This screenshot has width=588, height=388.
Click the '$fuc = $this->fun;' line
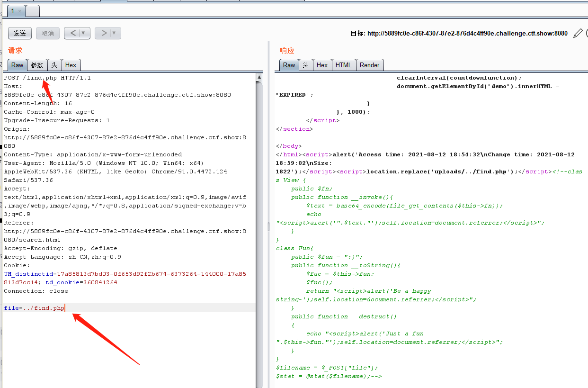click(x=340, y=273)
